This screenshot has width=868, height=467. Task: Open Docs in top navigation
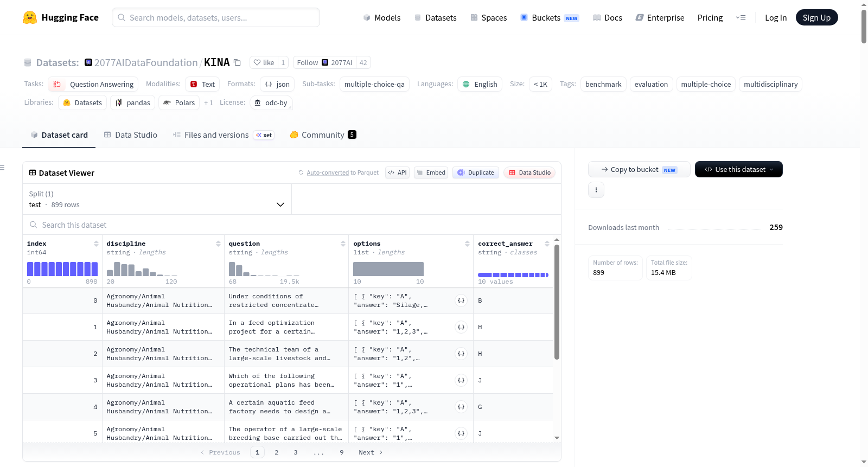[608, 17]
